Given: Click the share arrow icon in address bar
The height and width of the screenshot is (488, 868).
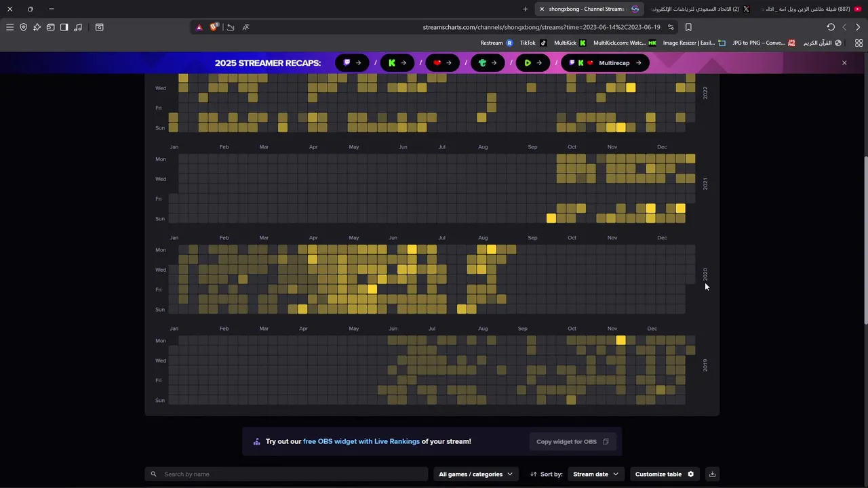Looking at the screenshot, I should pyautogui.click(x=231, y=27).
